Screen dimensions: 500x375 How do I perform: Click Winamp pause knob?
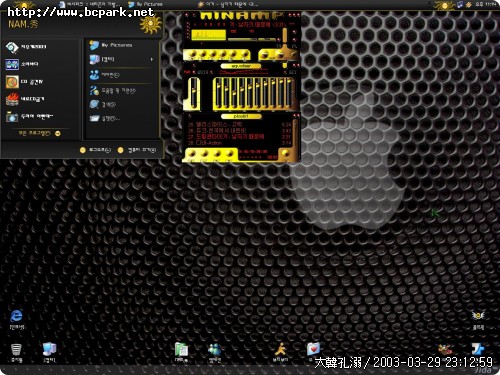coord(213,54)
